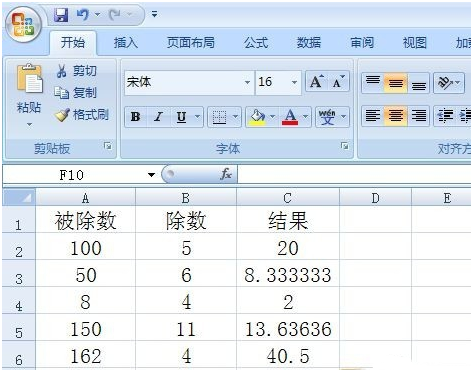This screenshot has width=471, height=370.
Task: Align text left
Action: pyautogui.click(x=373, y=116)
